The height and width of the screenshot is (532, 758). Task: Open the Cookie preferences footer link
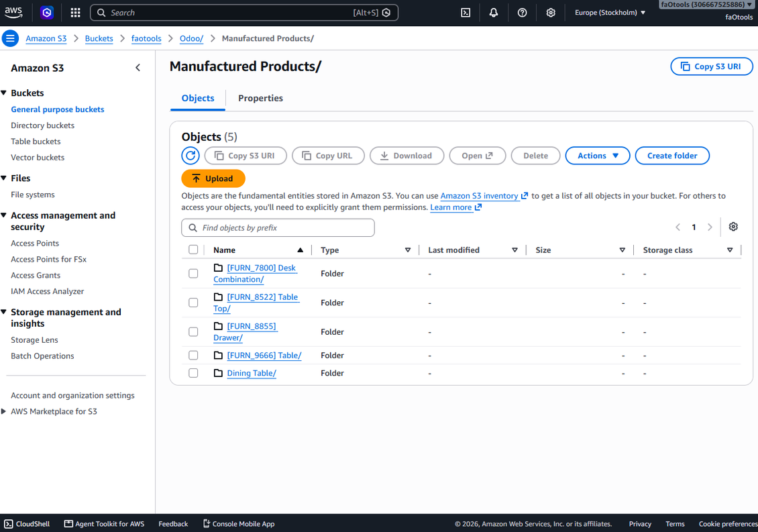coord(728,524)
